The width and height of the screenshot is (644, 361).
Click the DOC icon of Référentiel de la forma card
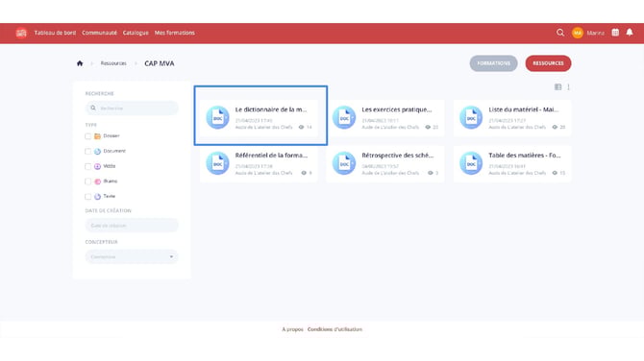pyautogui.click(x=217, y=163)
